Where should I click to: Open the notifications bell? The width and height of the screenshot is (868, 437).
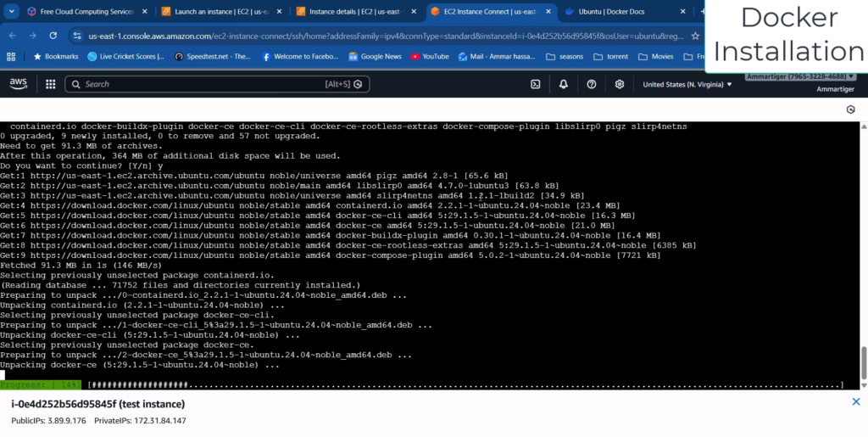[x=564, y=84]
